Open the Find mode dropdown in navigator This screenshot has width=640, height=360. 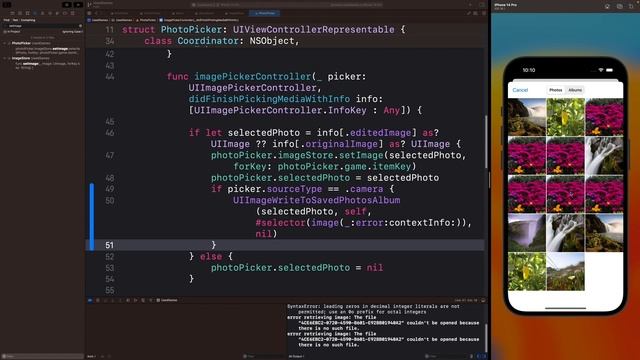(7, 20)
